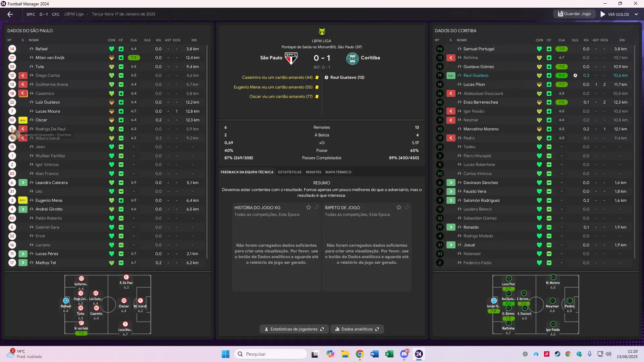
Task: Expand the História do Jogo xG panel
Action: tap(316, 207)
